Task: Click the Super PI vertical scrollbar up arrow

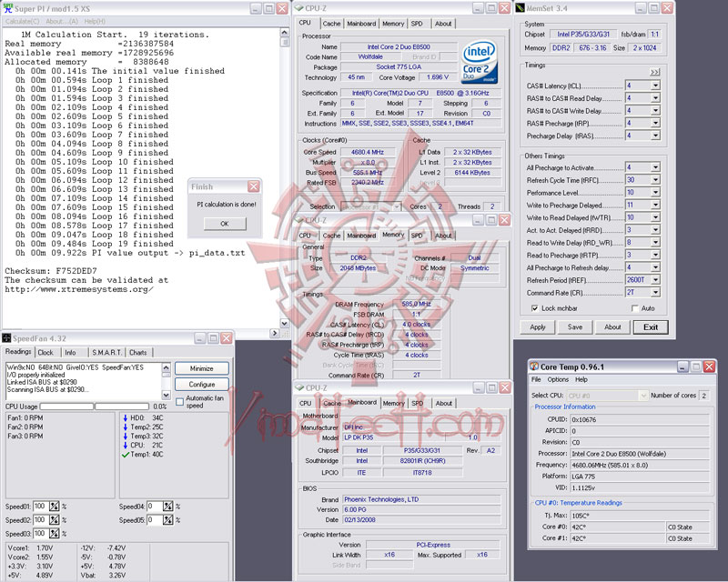Action: (x=285, y=32)
